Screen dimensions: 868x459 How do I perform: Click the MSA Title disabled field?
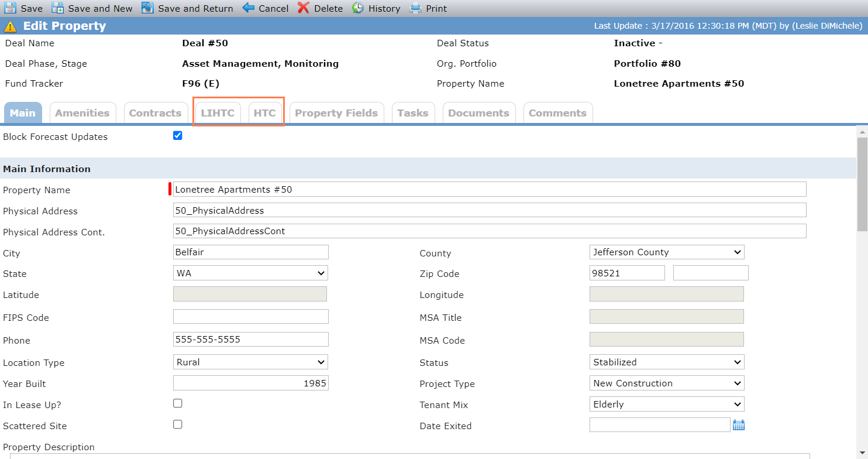click(x=667, y=317)
